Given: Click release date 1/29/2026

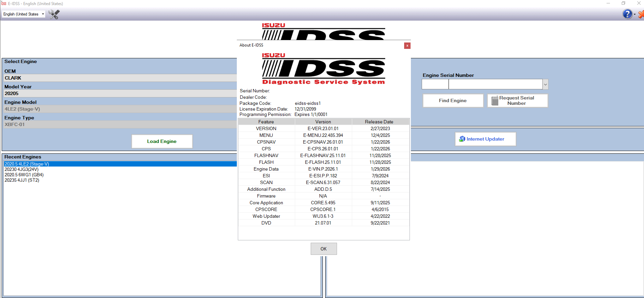Looking at the screenshot, I should (x=380, y=169).
